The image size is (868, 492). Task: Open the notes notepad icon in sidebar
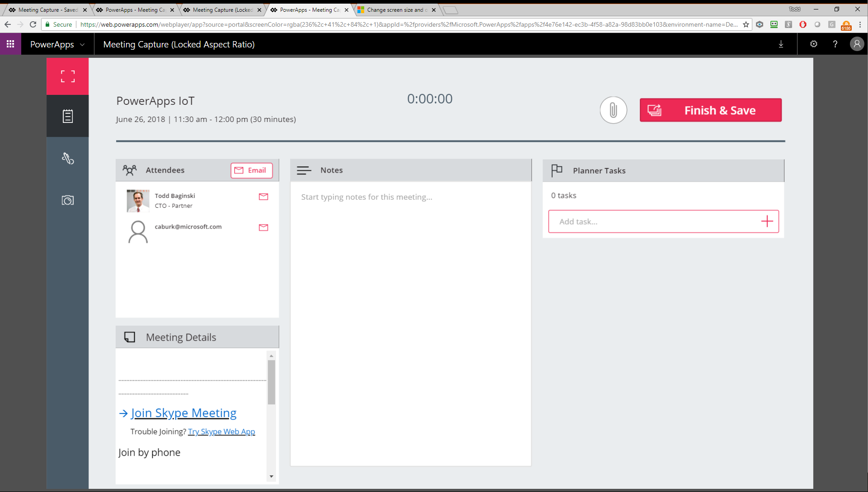[x=67, y=116]
